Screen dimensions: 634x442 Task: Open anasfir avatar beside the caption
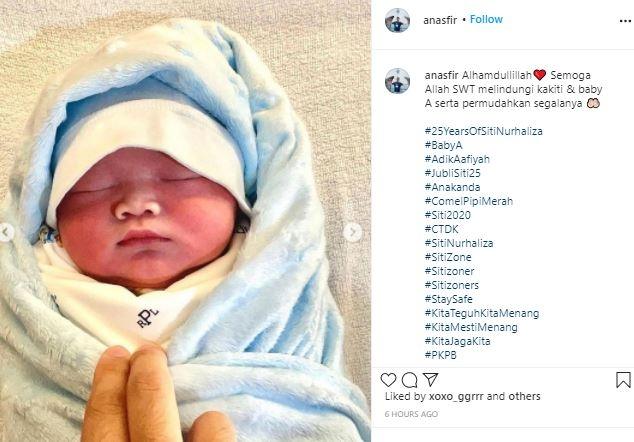(397, 81)
